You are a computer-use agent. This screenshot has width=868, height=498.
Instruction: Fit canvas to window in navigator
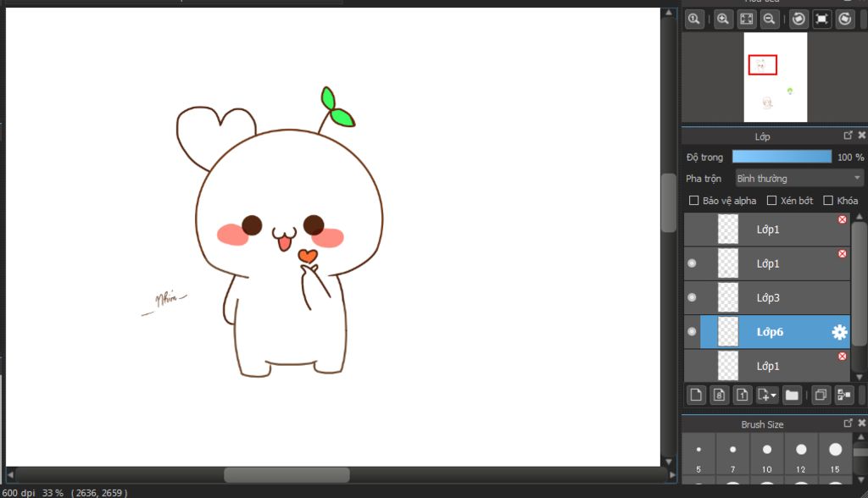[x=746, y=19]
